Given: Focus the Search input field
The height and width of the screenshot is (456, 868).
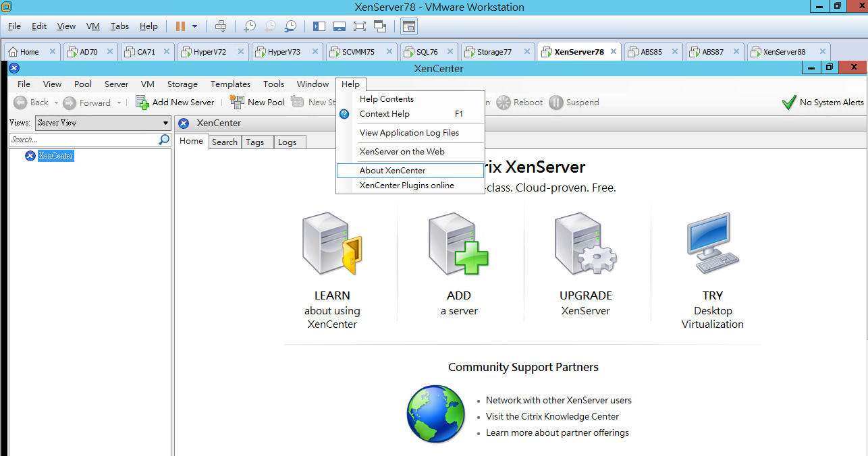Looking at the screenshot, I should (x=84, y=140).
